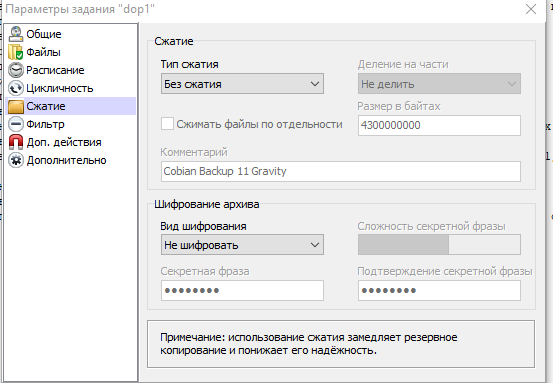Click the Цикличность arrows icon
The width and height of the screenshot is (553, 383).
tap(16, 88)
